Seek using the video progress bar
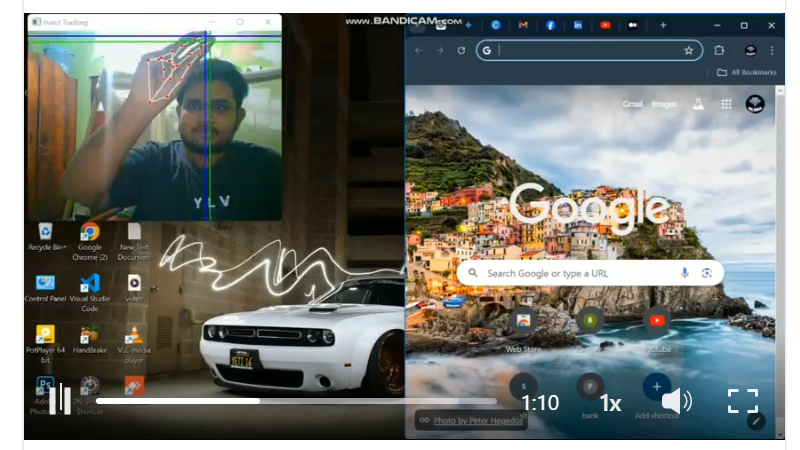Screen dimensions: 800x450 click(x=296, y=402)
